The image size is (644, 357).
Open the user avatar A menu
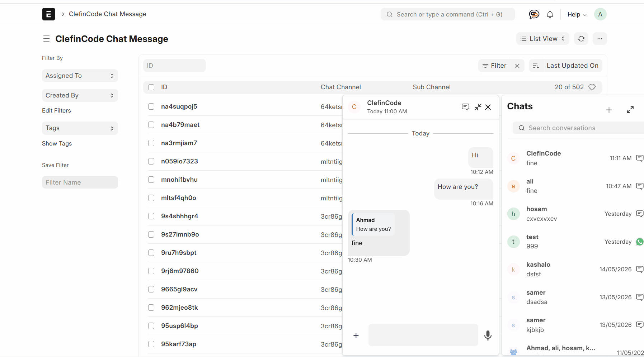[600, 14]
